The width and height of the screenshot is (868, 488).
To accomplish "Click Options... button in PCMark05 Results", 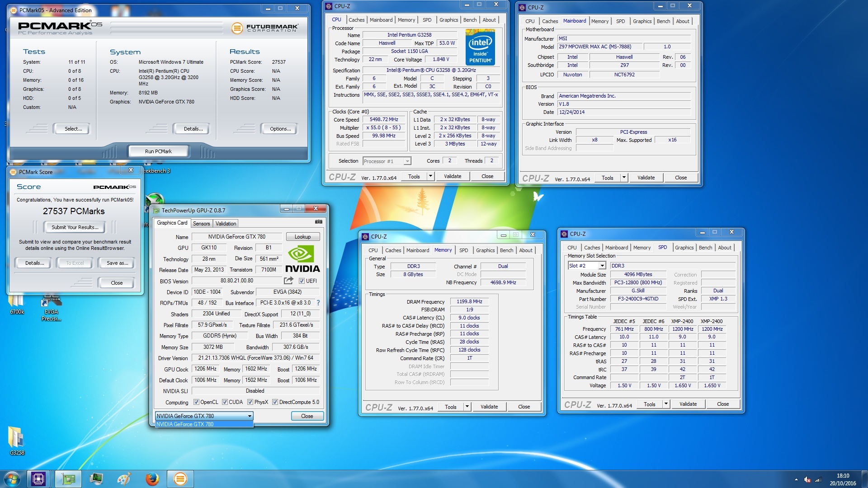I will 280,129.
